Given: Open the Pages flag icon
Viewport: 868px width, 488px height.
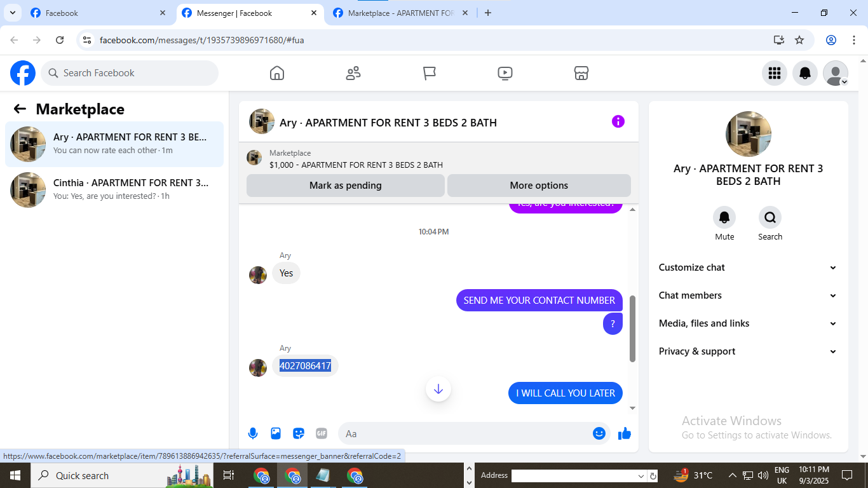Looking at the screenshot, I should (430, 73).
